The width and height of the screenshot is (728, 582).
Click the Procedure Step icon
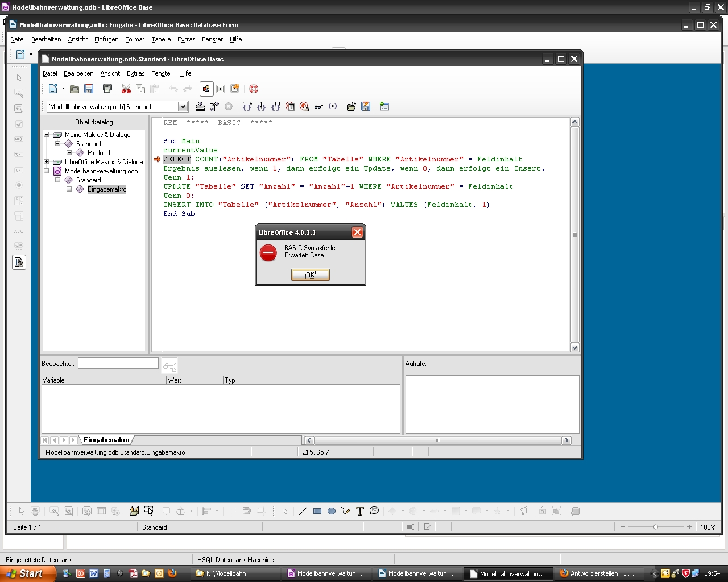pyautogui.click(x=247, y=106)
